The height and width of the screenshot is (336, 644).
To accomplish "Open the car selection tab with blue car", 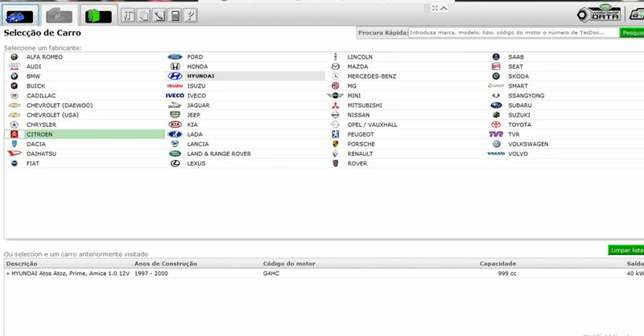I will (19, 16).
